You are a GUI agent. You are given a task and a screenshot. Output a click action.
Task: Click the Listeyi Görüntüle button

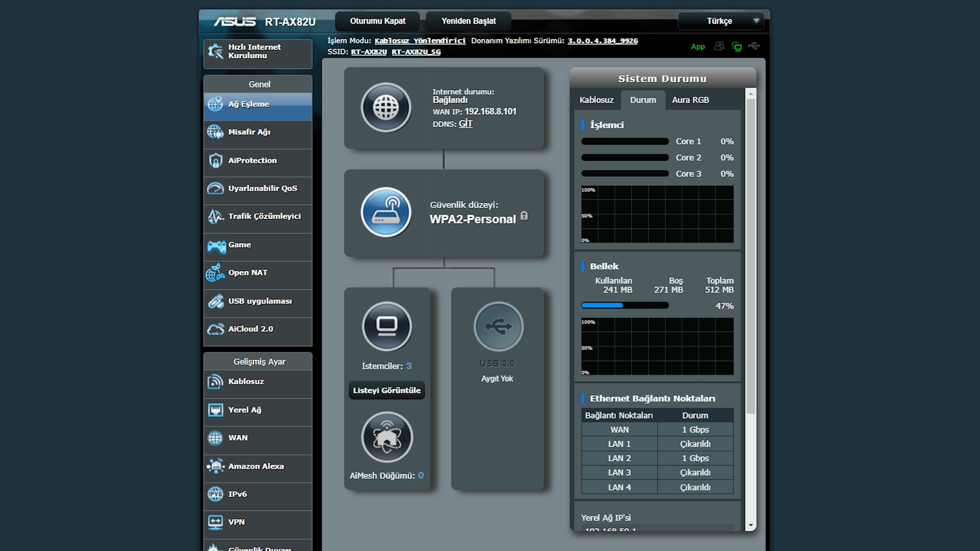387,390
